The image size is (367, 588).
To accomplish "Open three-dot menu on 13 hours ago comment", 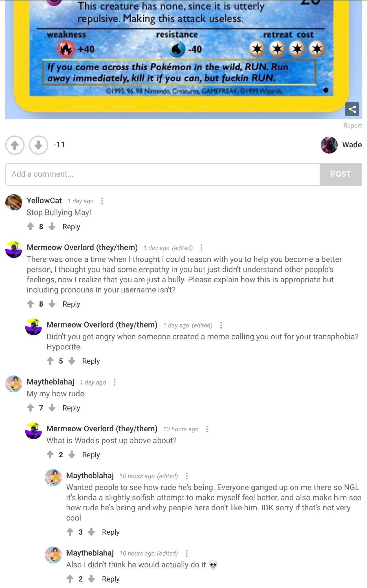I will click(x=207, y=429).
